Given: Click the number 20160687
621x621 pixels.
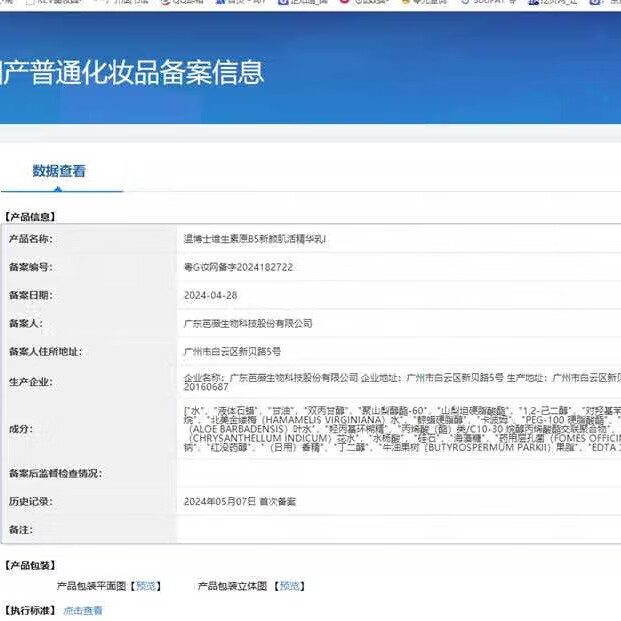Looking at the screenshot, I should tap(206, 387).
